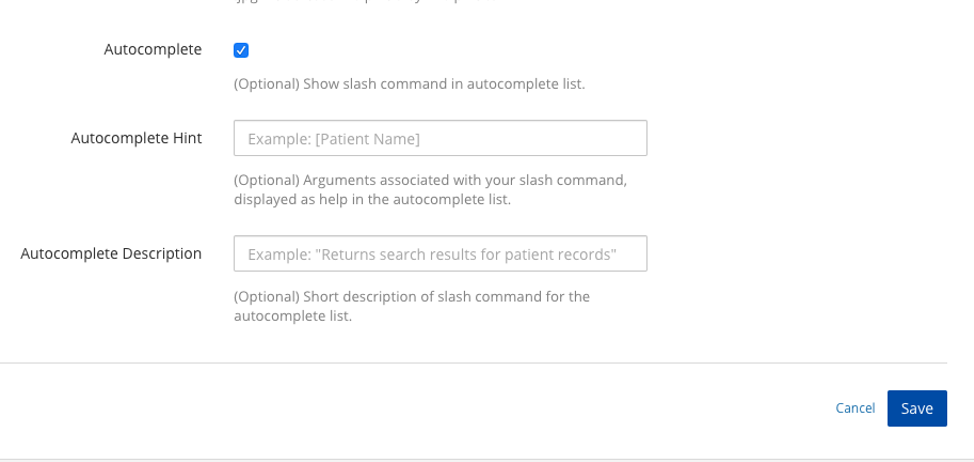Toggle the blue checked box beside Autocomplete

(x=241, y=50)
